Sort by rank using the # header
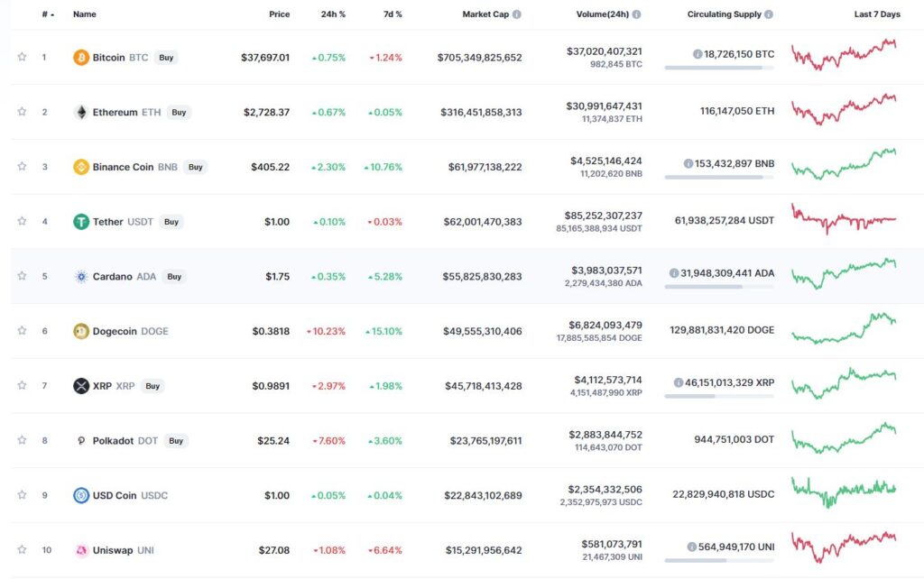The width and height of the screenshot is (924, 579). pos(48,14)
